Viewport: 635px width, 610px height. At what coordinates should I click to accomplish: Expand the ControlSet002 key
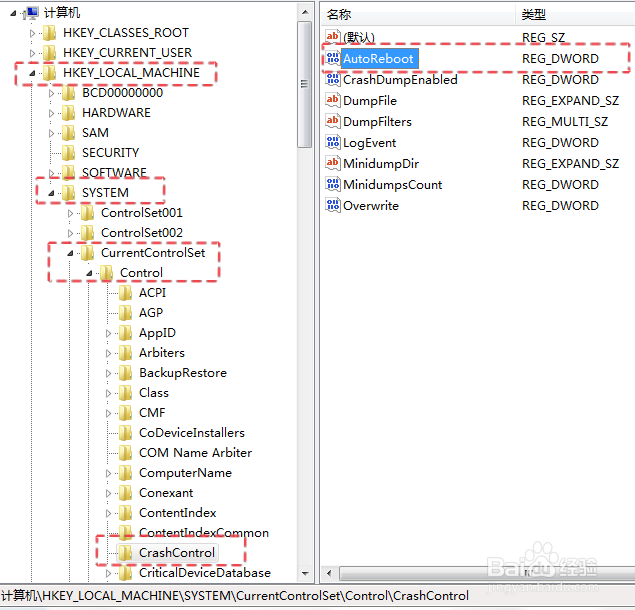click(70, 233)
